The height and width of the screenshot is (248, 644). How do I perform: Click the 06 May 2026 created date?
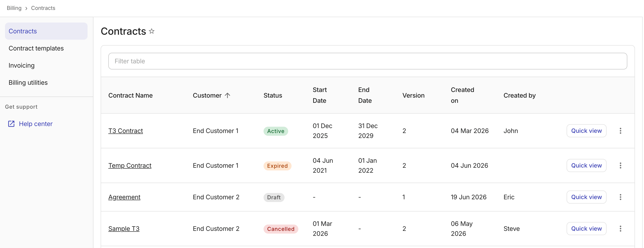[x=461, y=229]
